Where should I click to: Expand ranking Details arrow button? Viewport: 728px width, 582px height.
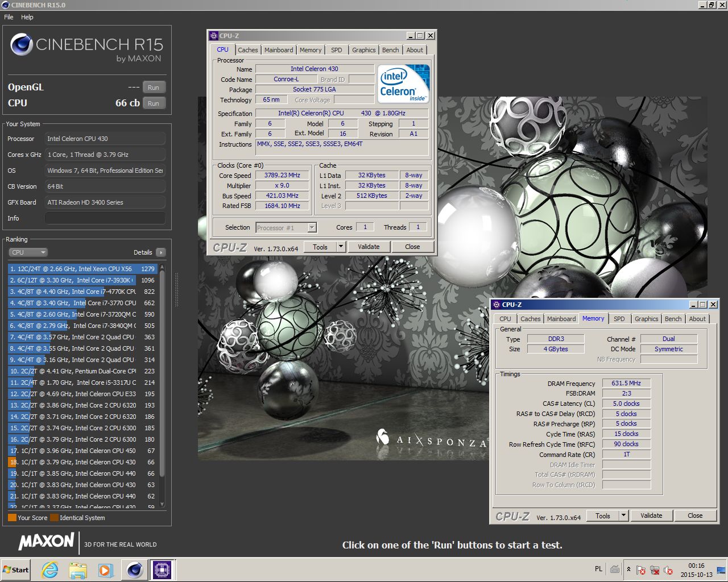point(160,252)
